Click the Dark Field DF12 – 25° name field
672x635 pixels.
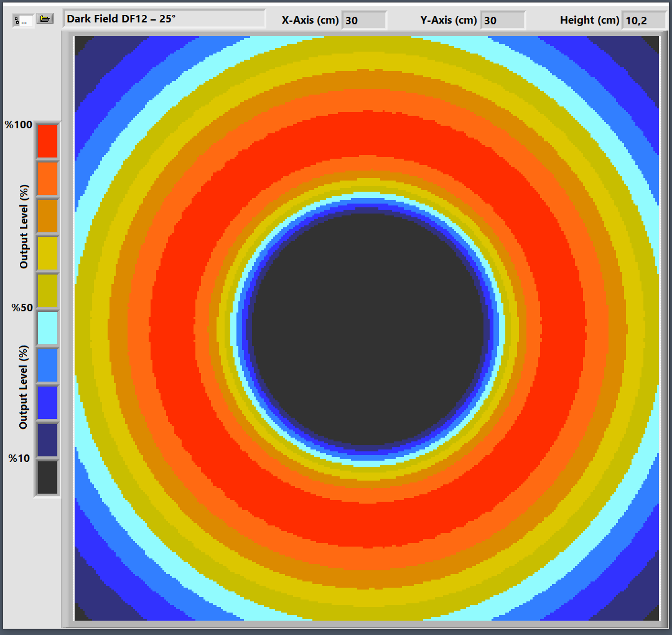pyautogui.click(x=164, y=19)
